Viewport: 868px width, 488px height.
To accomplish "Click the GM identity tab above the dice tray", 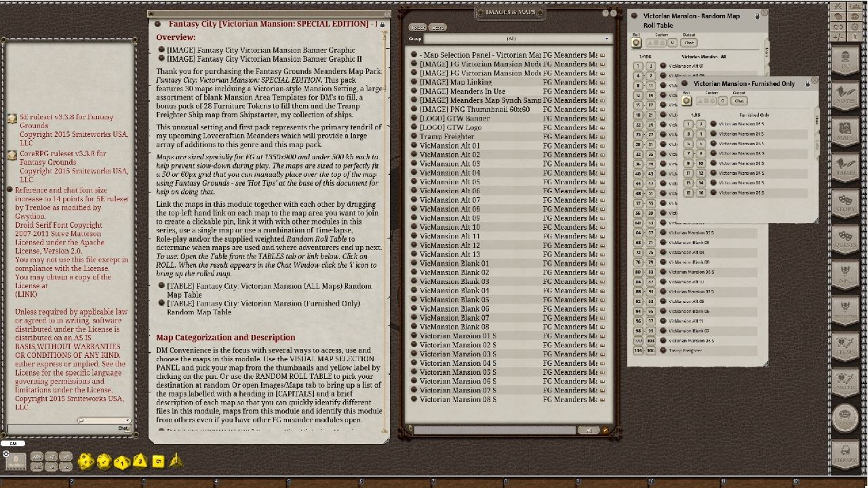I will pos(12,443).
